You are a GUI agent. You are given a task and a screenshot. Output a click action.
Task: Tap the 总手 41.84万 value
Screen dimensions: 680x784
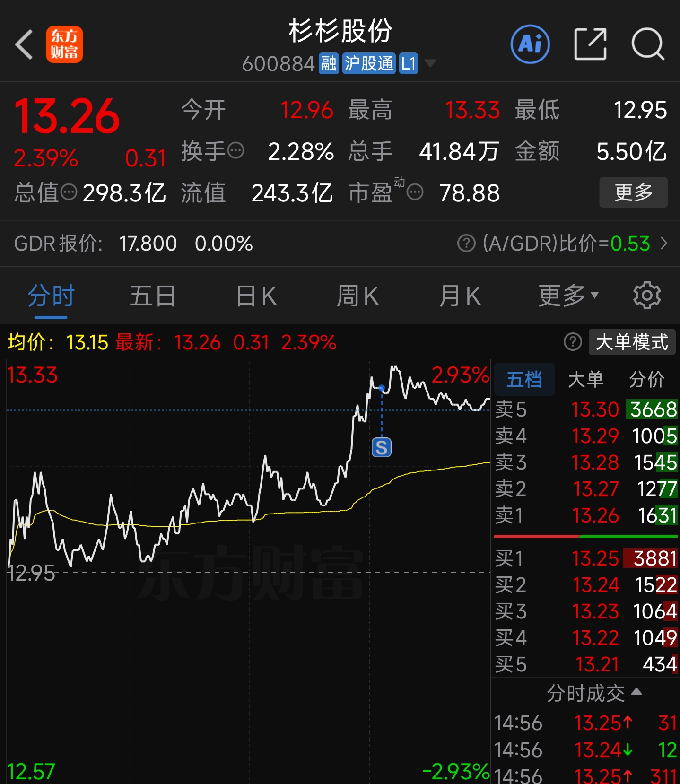point(459,152)
